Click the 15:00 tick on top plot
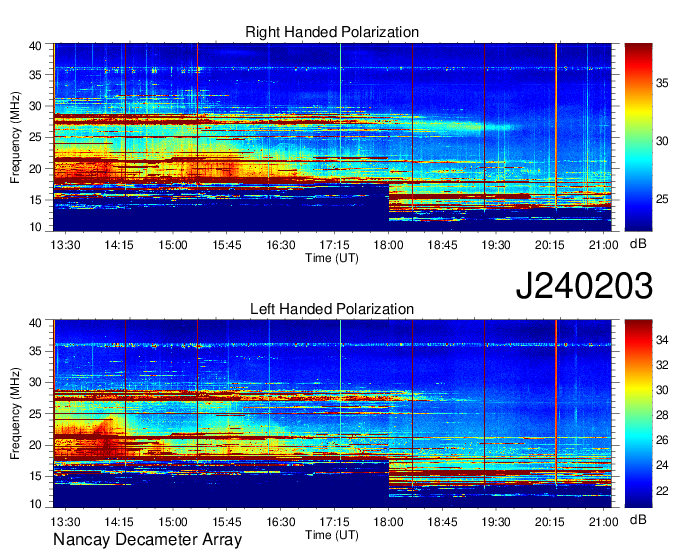The height and width of the screenshot is (552, 680). (x=173, y=245)
